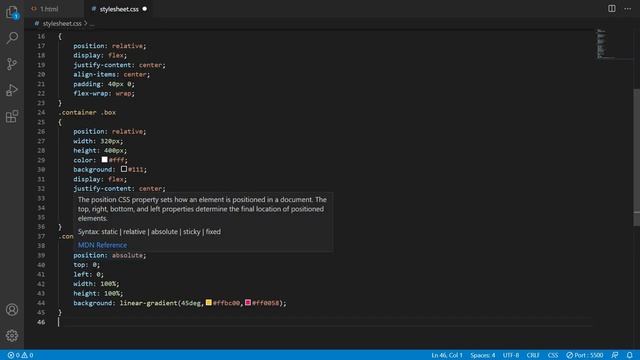Screen dimensions: 640x360
Task: Click line number 24 in the gutter
Action: coord(41,112)
